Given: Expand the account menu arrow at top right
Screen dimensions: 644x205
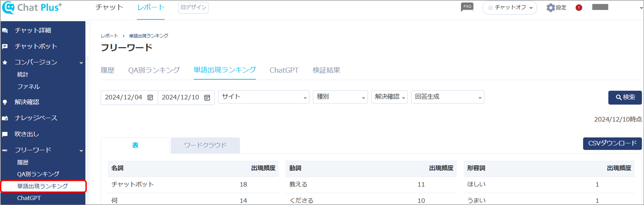Looking at the screenshot, I should tap(641, 8).
